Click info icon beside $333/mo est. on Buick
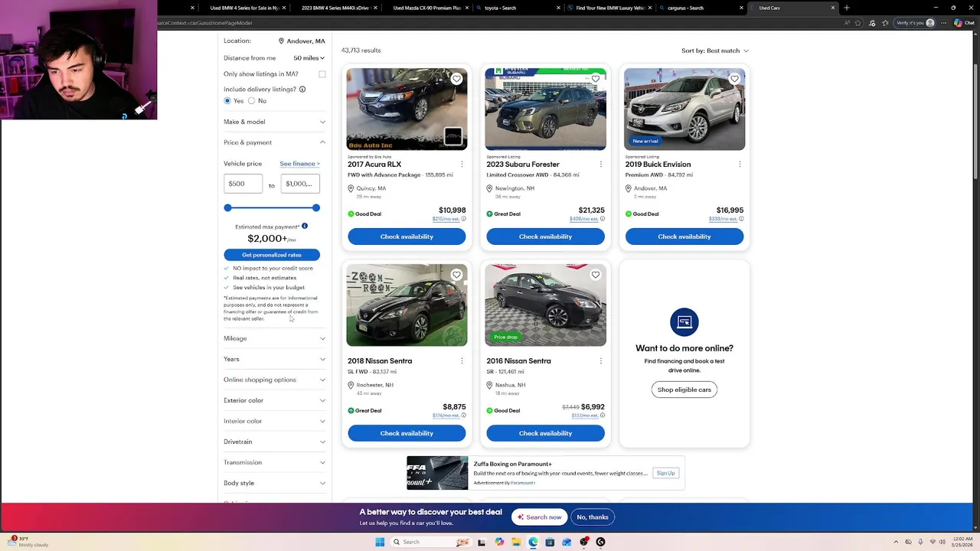This screenshot has width=980, height=551. pos(741,219)
